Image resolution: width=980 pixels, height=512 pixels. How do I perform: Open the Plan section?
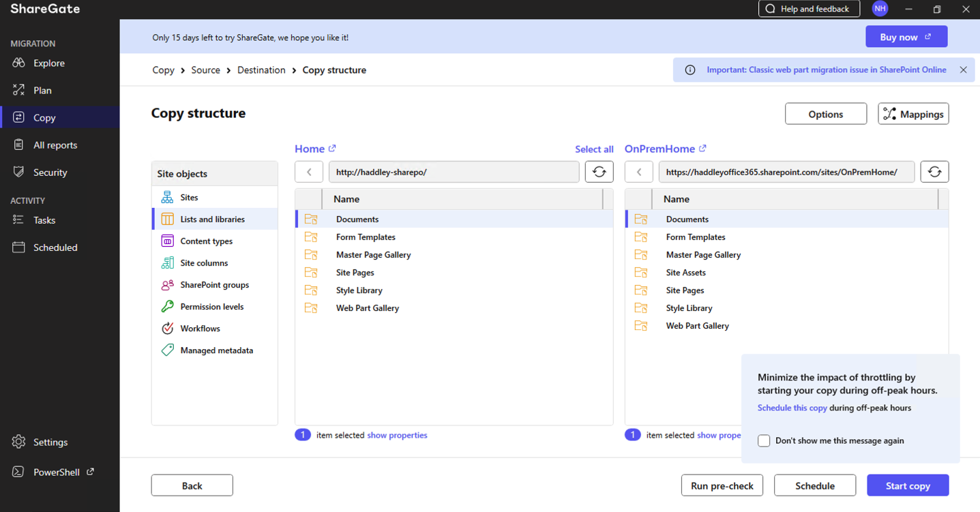42,90
